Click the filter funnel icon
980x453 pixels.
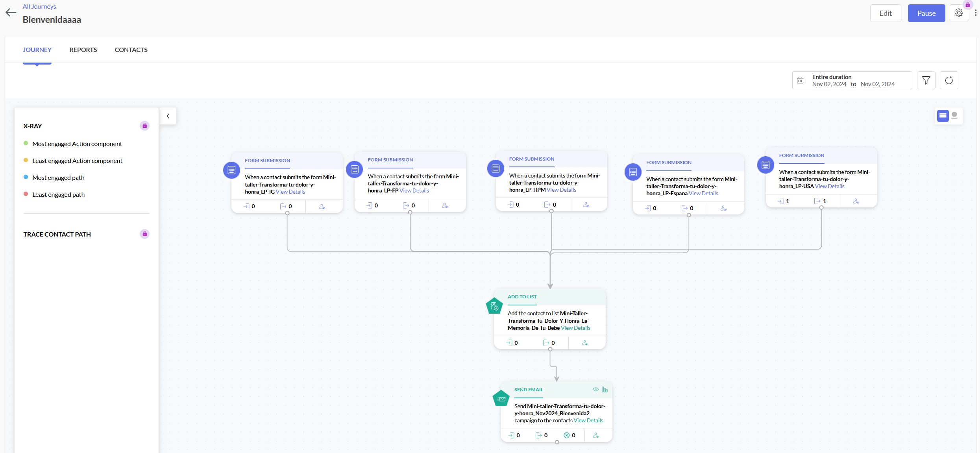pyautogui.click(x=926, y=80)
